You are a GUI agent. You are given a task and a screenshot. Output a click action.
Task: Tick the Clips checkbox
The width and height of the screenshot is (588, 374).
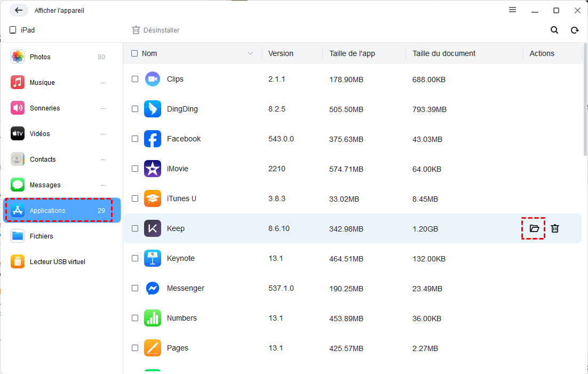pyautogui.click(x=135, y=79)
